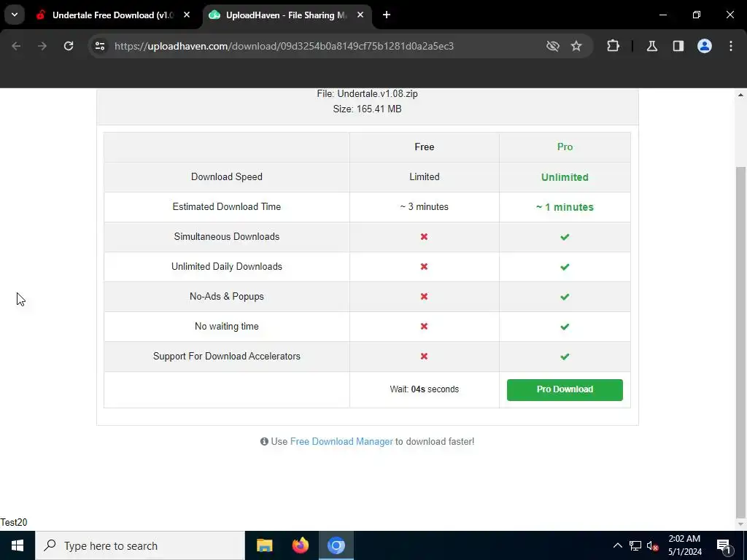Open Chrome Labs flask icon
This screenshot has width=747, height=560.
651,46
